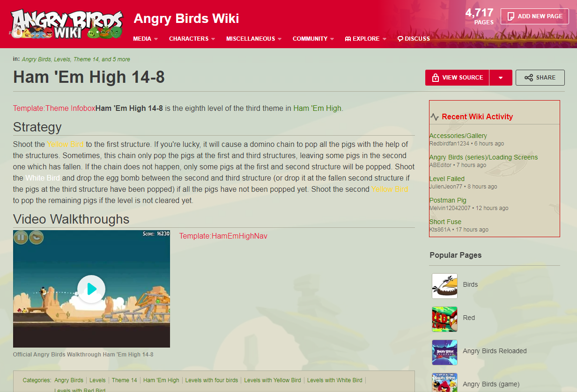Click Add New Page button
Viewport: 577px width, 392px height.
[534, 16]
